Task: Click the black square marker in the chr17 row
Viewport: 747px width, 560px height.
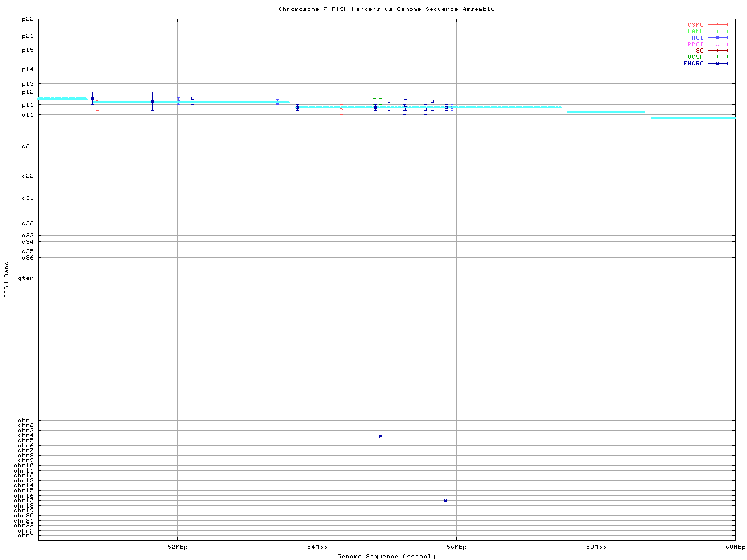Action: pos(445,500)
